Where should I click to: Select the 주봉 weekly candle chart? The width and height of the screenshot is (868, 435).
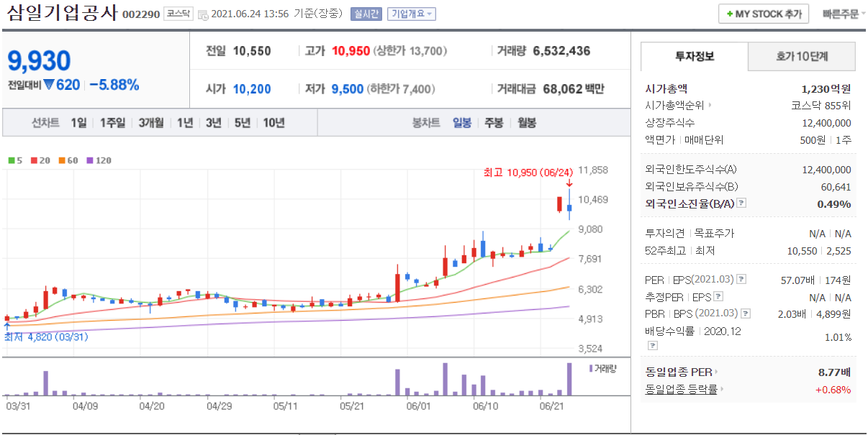(x=494, y=123)
